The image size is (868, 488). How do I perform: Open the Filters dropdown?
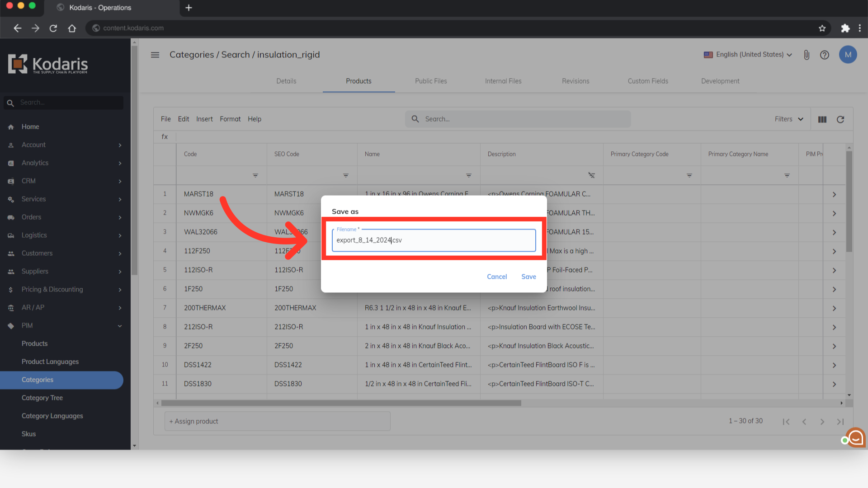(788, 119)
